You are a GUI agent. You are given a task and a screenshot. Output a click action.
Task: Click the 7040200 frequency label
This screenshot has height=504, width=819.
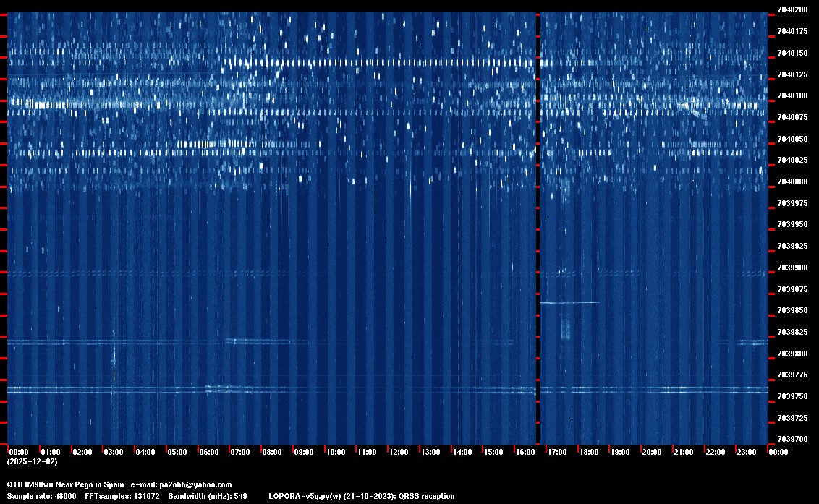pos(792,10)
